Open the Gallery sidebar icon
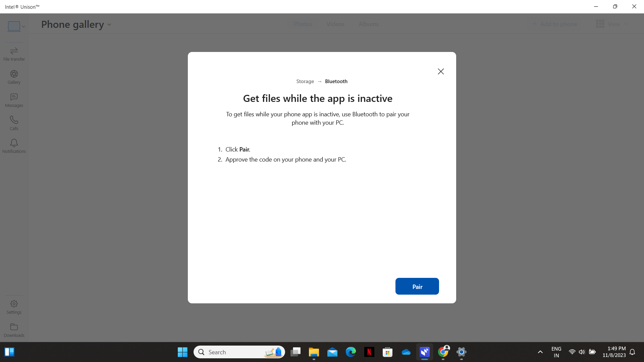Viewport: 644px width, 362px height. click(14, 77)
